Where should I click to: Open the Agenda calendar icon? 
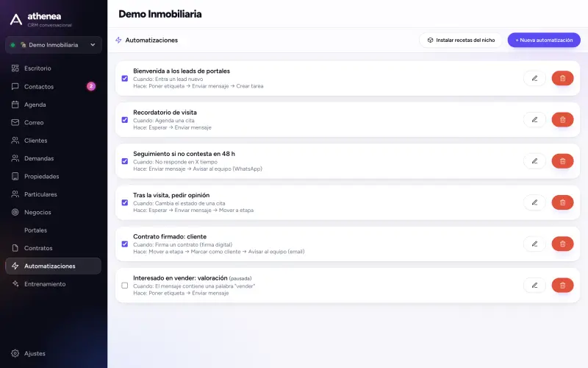(15, 105)
